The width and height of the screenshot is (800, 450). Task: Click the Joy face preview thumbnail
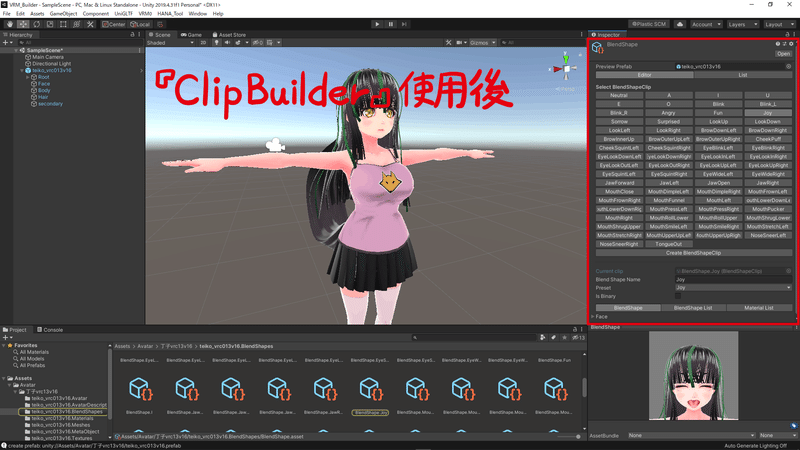(693, 376)
